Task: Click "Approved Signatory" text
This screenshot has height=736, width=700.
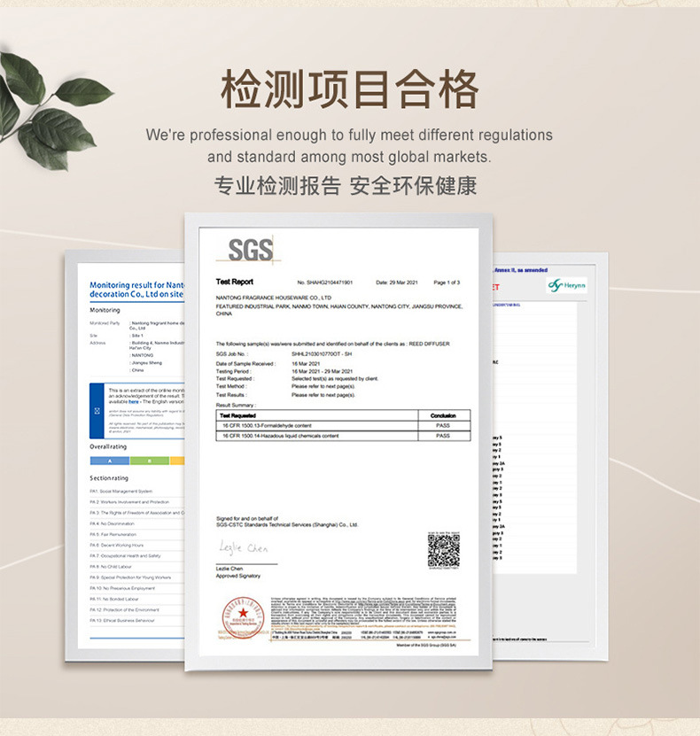Action: point(238,576)
